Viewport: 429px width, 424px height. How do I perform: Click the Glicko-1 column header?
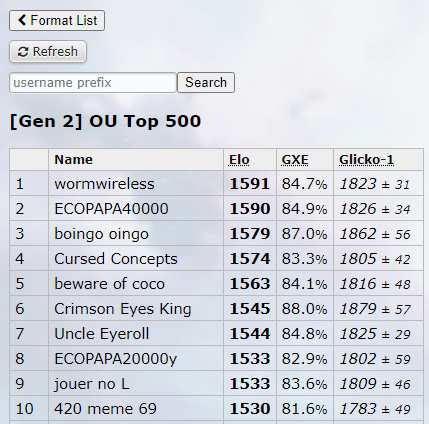pyautogui.click(x=366, y=160)
